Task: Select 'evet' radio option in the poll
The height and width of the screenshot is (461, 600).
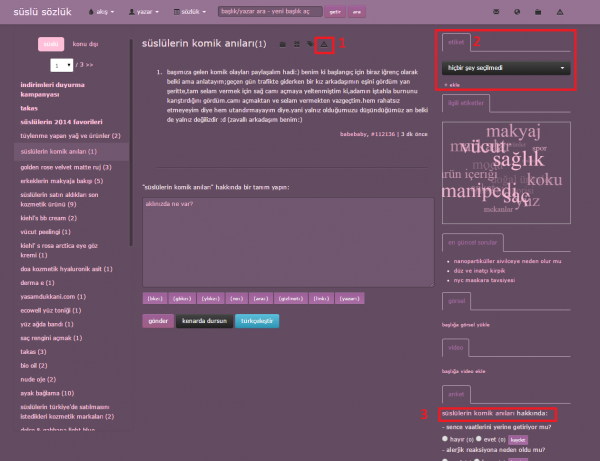Action: tap(479, 438)
